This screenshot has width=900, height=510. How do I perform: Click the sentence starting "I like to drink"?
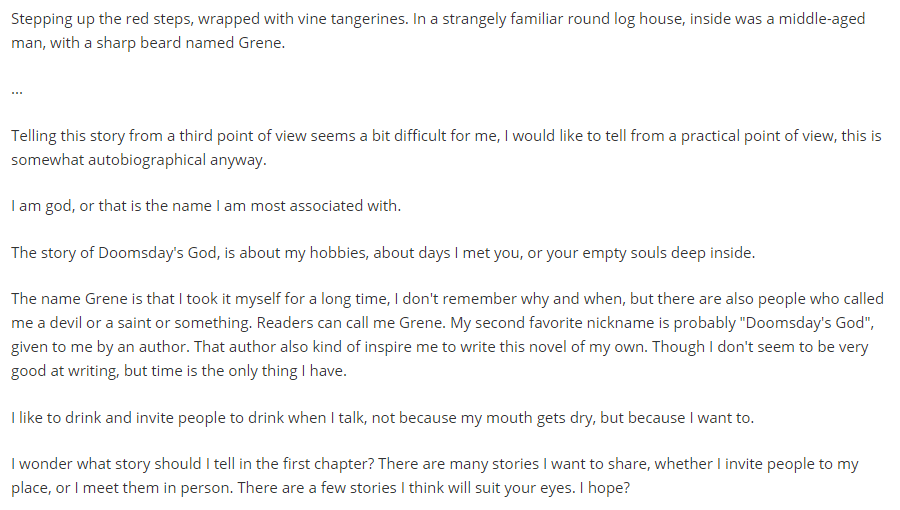(382, 417)
